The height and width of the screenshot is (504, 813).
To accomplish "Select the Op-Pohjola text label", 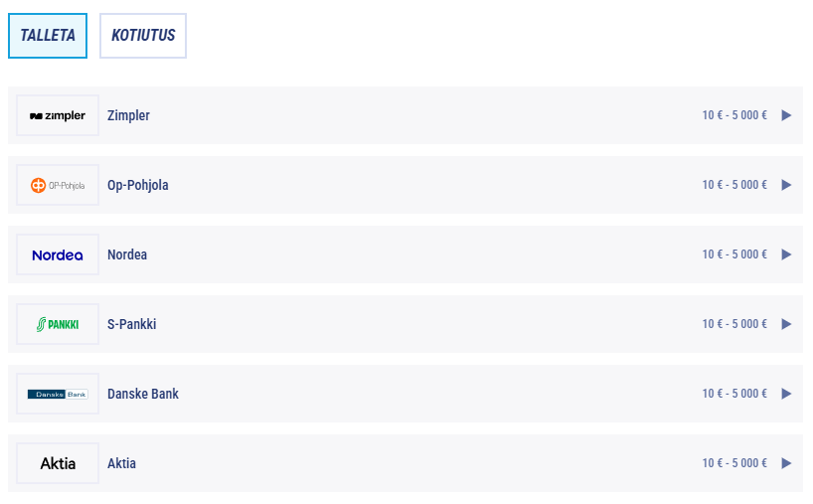I will coord(138,185).
